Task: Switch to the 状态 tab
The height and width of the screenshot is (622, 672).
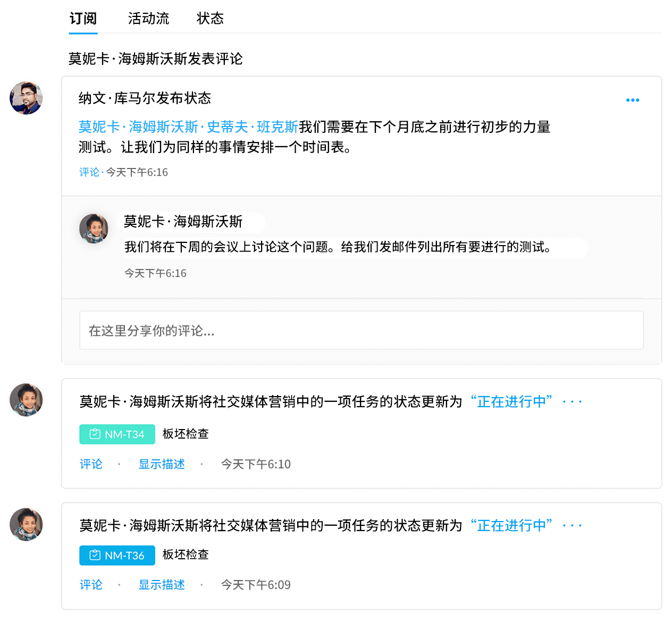Action: pyautogui.click(x=210, y=19)
